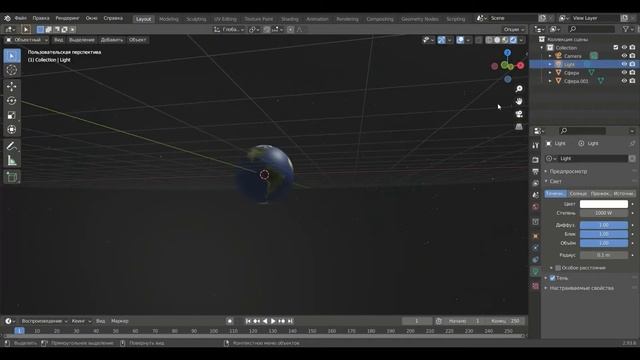
Task: Expand the Сфера tree row
Action: [550, 73]
